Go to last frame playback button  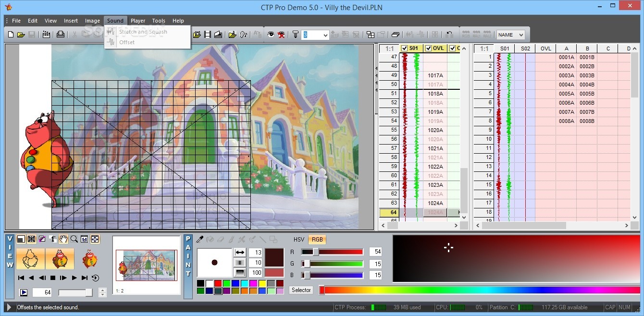coord(85,278)
